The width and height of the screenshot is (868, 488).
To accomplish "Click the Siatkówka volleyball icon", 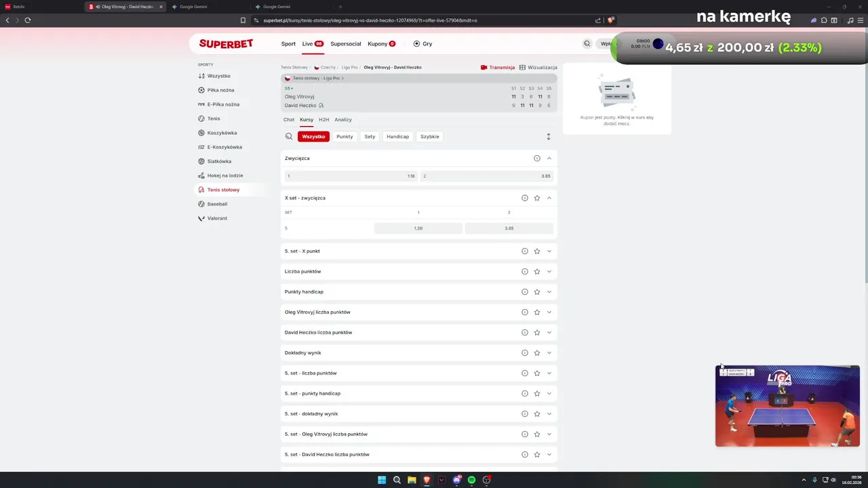I will coord(201,161).
